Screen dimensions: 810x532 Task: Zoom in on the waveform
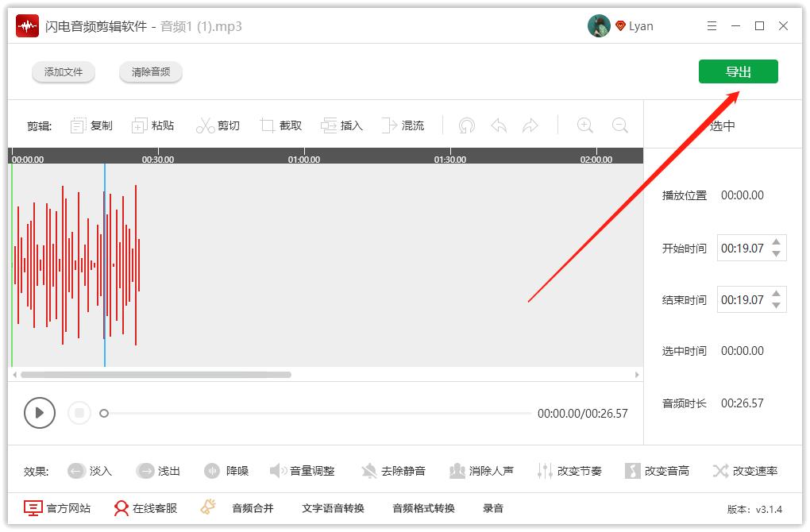coord(584,125)
